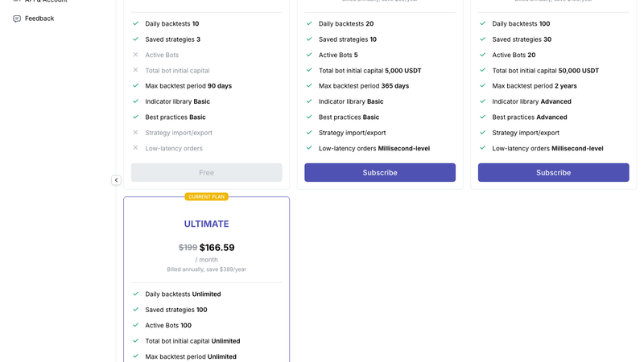Click 'Indicator library Advanced' text
Viewport: 644px width, 362px height.
coord(531,102)
